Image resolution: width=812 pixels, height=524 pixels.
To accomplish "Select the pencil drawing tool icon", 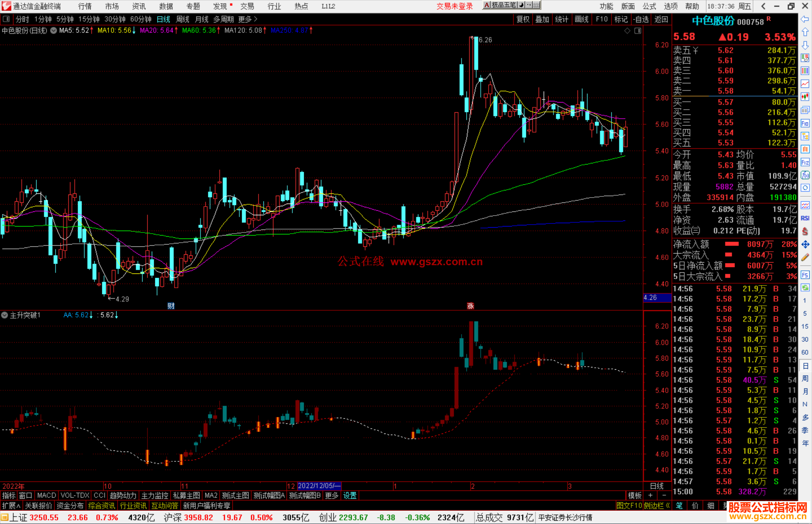I will coord(805,257).
